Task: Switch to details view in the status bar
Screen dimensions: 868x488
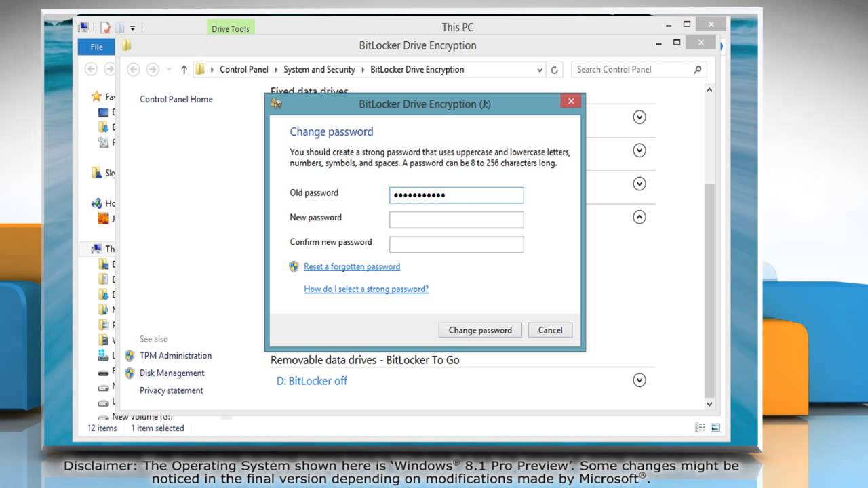Action: coord(701,428)
